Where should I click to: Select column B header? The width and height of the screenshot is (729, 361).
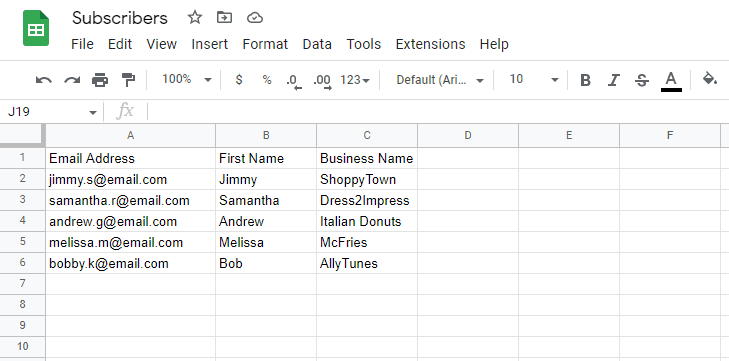tap(266, 135)
